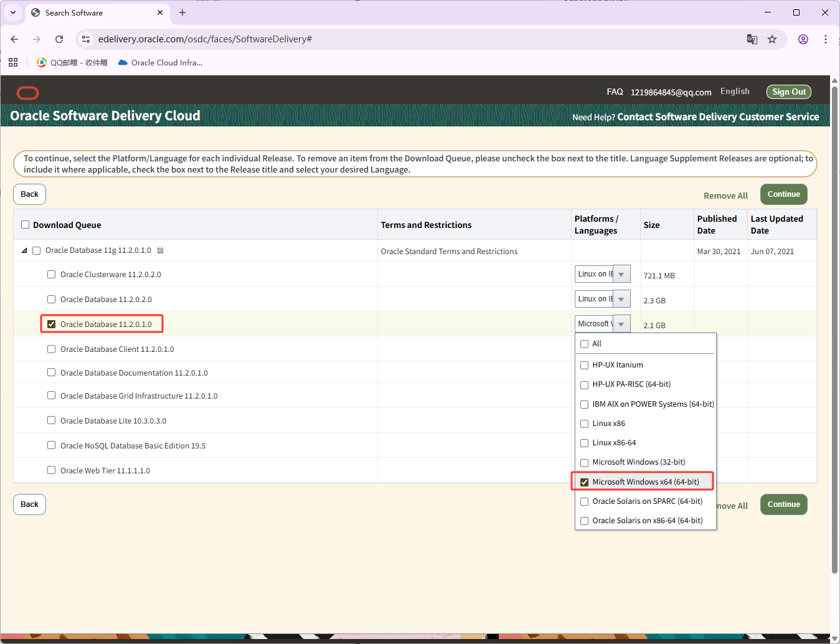The width and height of the screenshot is (840, 644).
Task: Check Oracle Database Lite 10.3.0.3.0
Action: [52, 420]
